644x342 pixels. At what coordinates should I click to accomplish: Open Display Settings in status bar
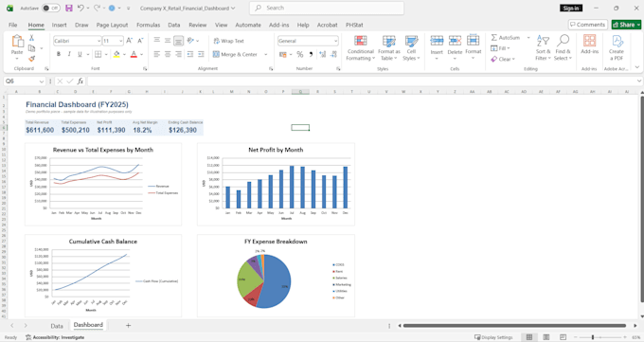[493, 337]
